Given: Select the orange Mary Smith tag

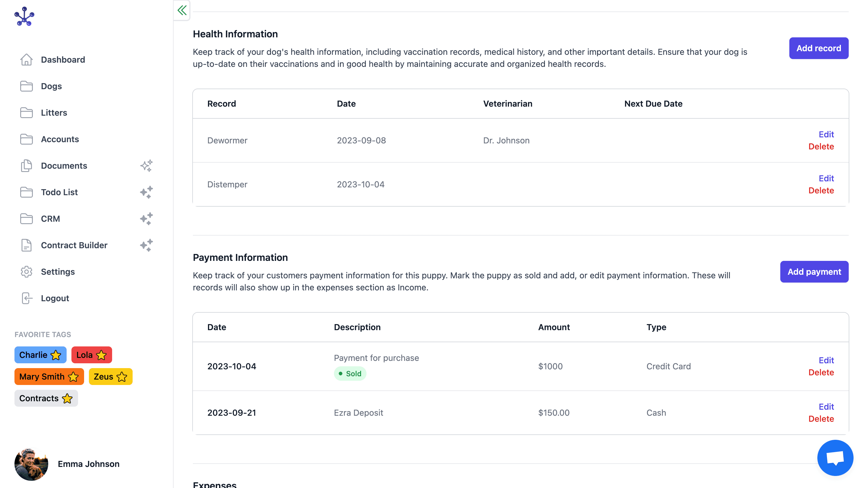Looking at the screenshot, I should tap(42, 377).
